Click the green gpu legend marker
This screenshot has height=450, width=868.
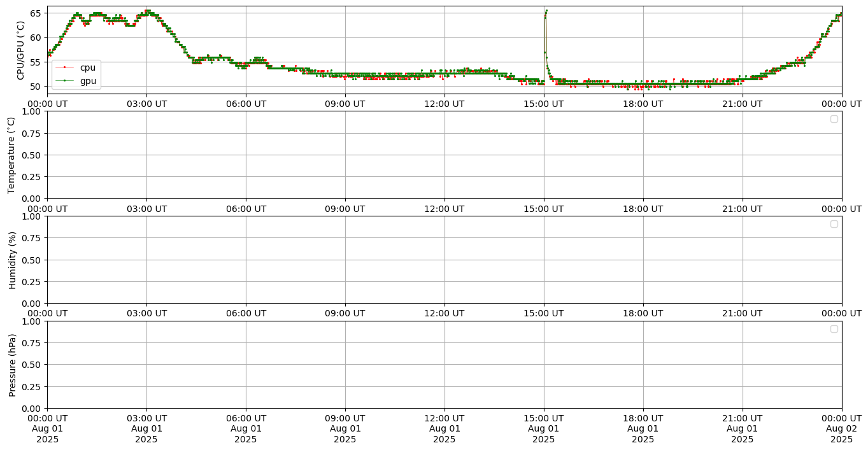tap(64, 81)
